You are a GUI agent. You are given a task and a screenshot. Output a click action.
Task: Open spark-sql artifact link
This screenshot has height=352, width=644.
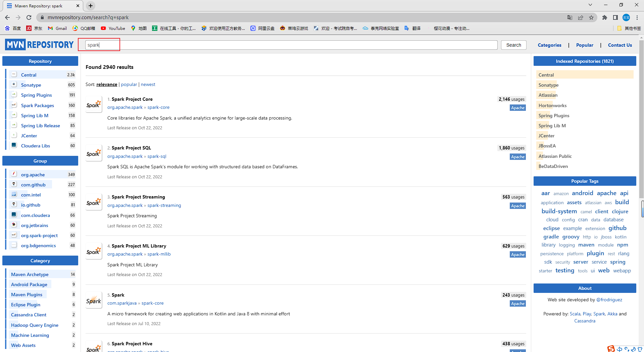157,156
